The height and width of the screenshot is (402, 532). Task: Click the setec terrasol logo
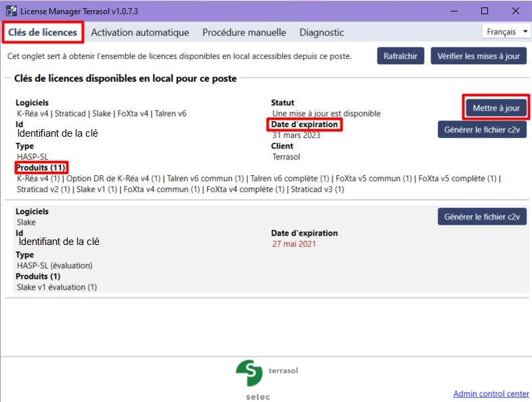(267, 380)
